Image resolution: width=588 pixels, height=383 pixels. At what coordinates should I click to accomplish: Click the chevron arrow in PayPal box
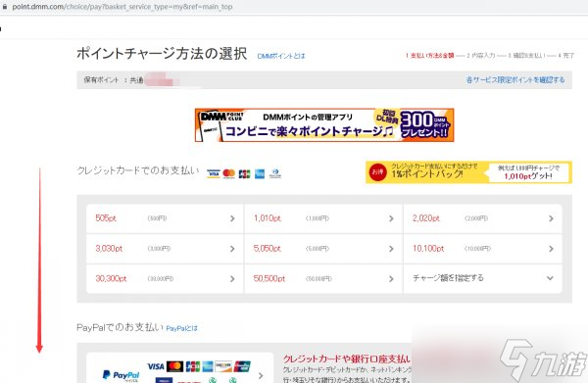tap(261, 375)
